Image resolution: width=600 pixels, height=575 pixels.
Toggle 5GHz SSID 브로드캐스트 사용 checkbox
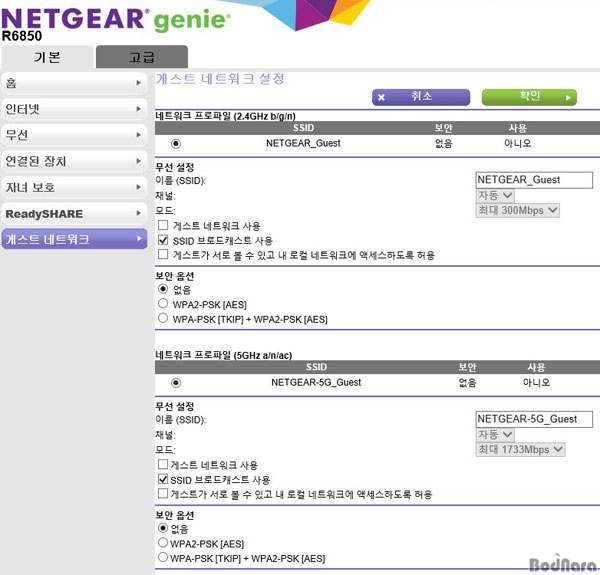163,479
